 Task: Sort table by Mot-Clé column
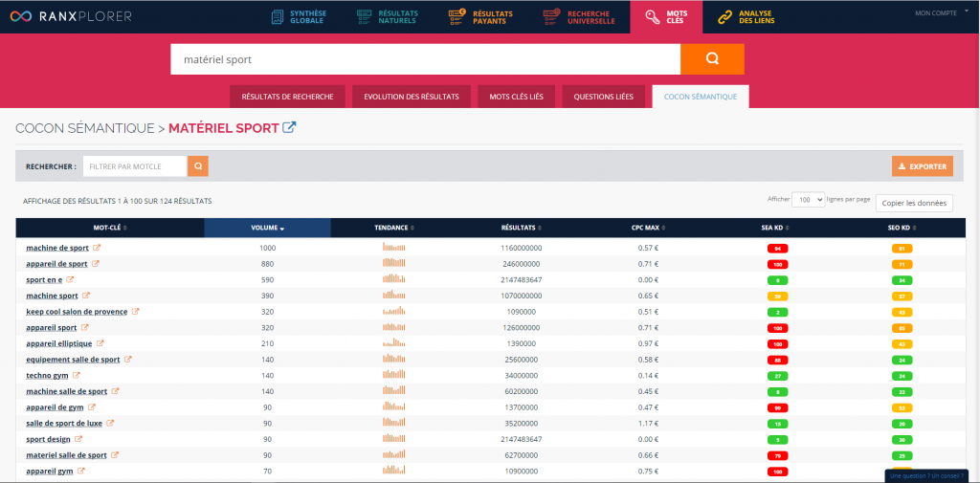[110, 228]
